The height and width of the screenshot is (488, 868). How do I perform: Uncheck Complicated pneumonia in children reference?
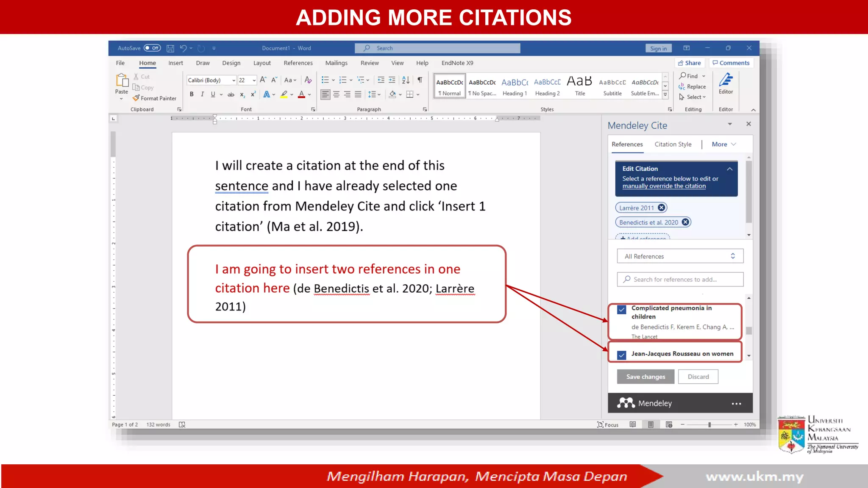tap(621, 309)
